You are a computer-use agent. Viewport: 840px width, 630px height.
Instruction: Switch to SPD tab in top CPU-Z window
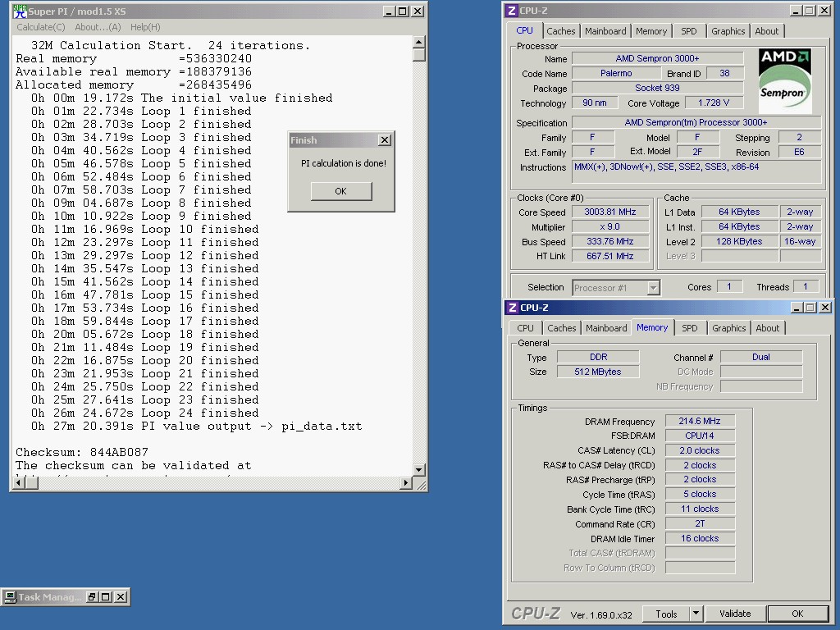tap(689, 31)
